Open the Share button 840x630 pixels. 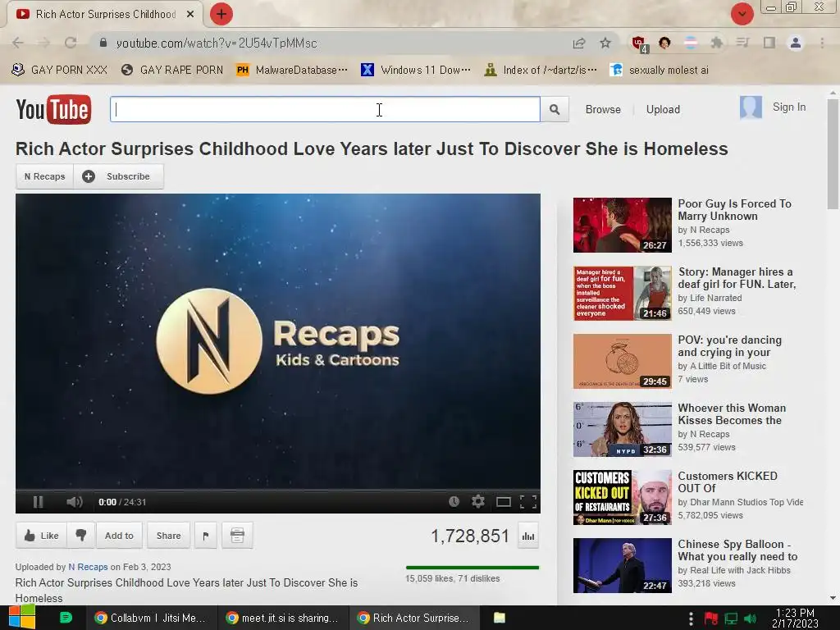(x=168, y=535)
